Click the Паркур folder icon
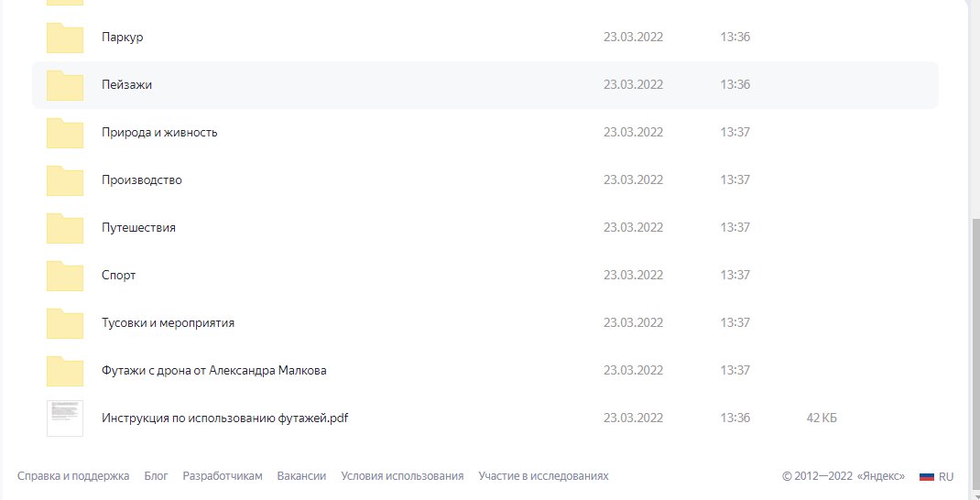Viewport: 980px width, 500px height. pyautogui.click(x=65, y=38)
